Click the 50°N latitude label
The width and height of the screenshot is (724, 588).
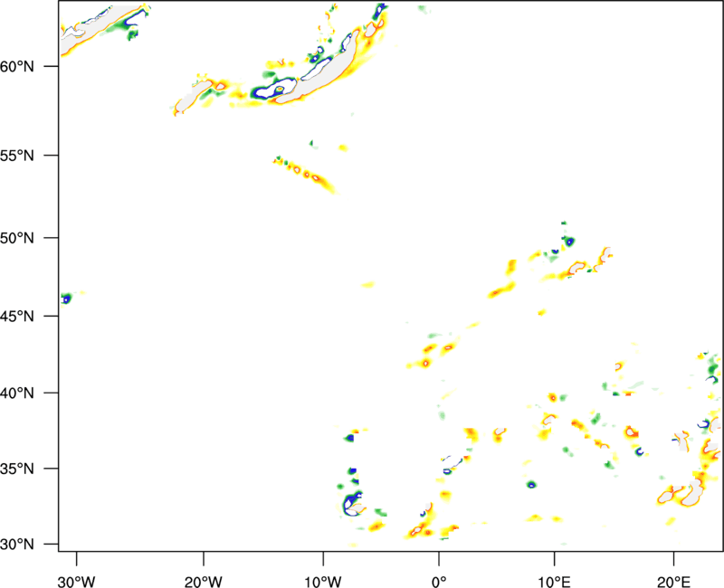[17, 238]
